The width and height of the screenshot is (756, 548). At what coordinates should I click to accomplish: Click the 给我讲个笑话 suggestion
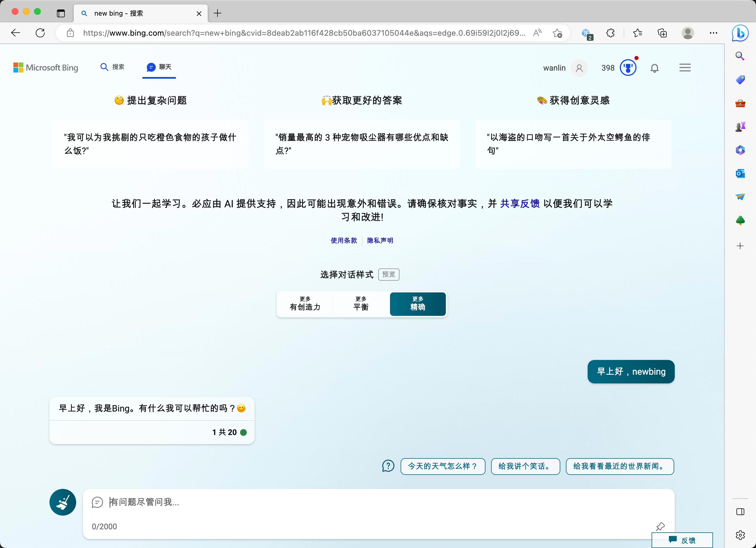click(x=525, y=466)
